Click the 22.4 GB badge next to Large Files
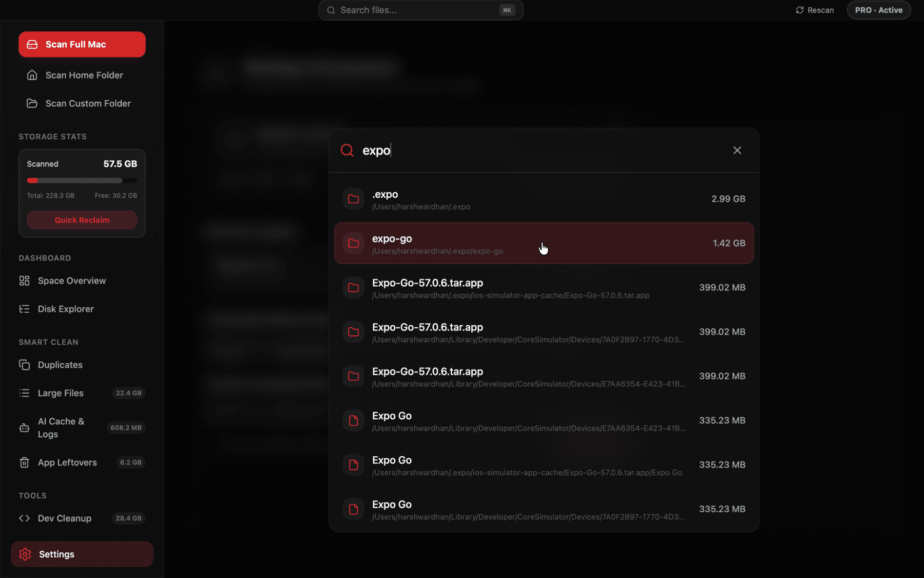 129,393
